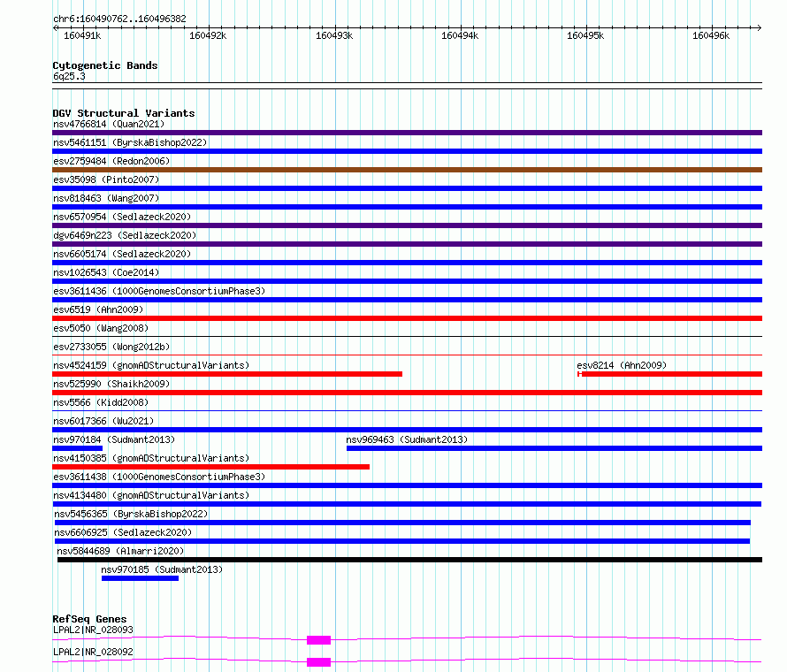Click the nsv970184 (Sudmant2013) label
Image resolution: width=787 pixels, height=672 pixels.
pyautogui.click(x=114, y=439)
